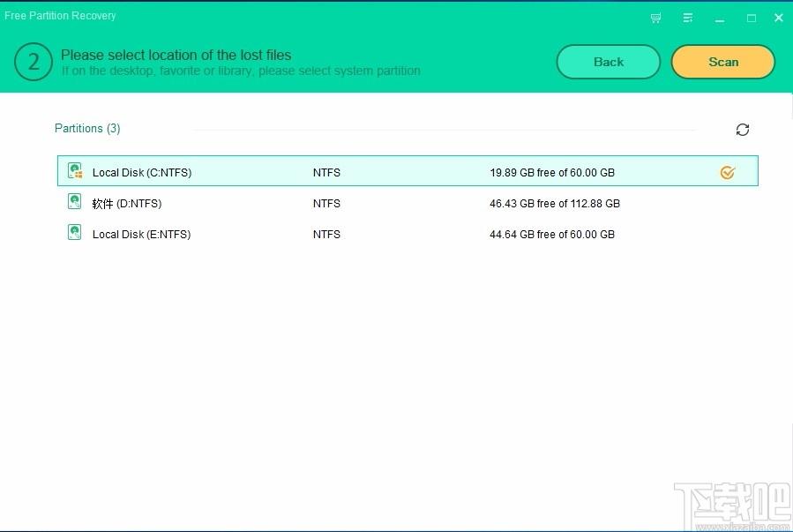
Task: Go Back to the previous step
Action: point(609,62)
